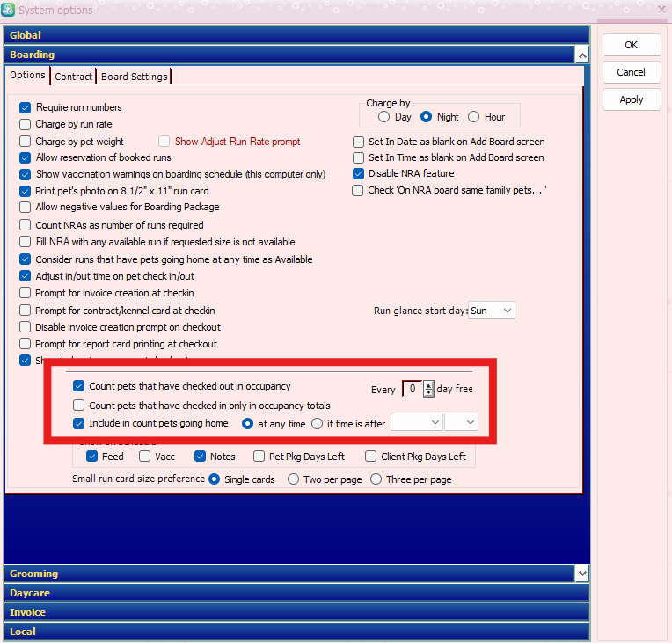
Task: Enable Prompt for invoice creation at checkin
Action: [x=26, y=293]
